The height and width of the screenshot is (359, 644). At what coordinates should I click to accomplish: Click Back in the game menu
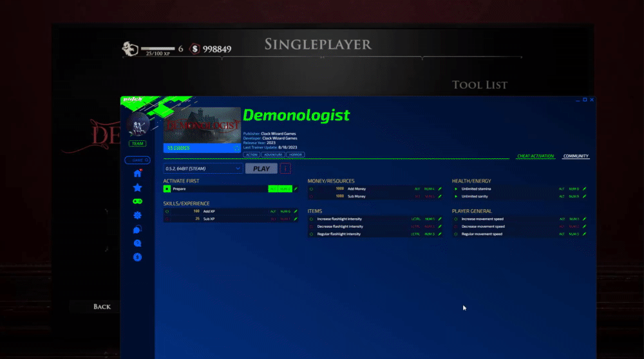pos(102,306)
